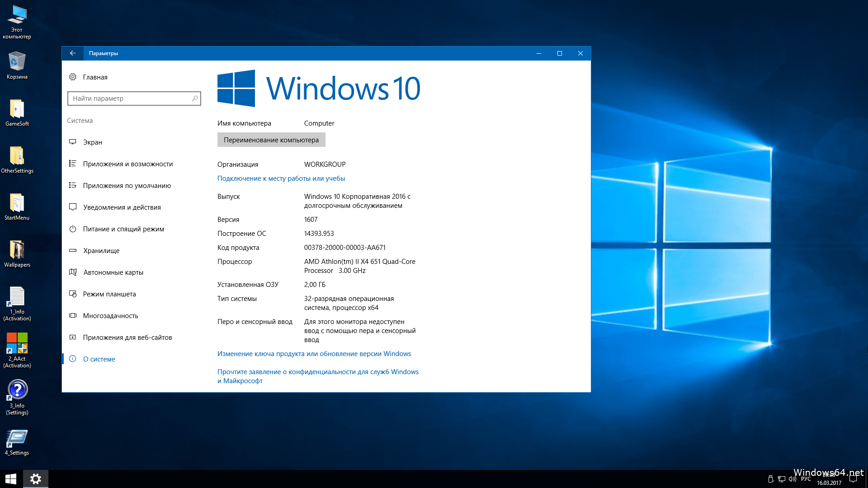Viewport: 868px width, 488px height.
Task: Click the volume speaker tray icon
Action: tap(792, 479)
